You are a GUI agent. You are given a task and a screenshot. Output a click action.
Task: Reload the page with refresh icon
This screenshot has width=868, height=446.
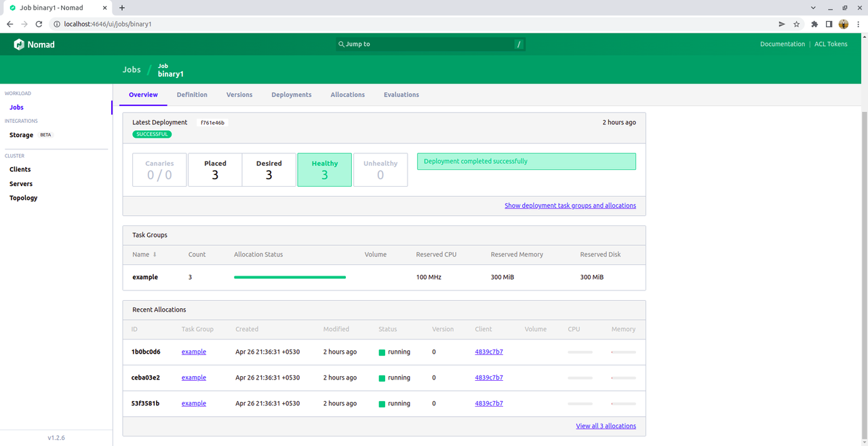click(39, 24)
